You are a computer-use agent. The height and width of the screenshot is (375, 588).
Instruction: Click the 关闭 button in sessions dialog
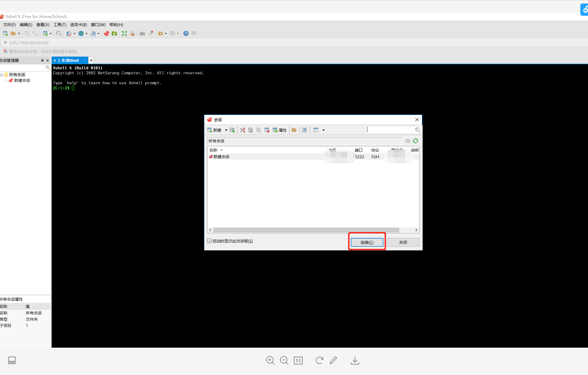(x=403, y=242)
